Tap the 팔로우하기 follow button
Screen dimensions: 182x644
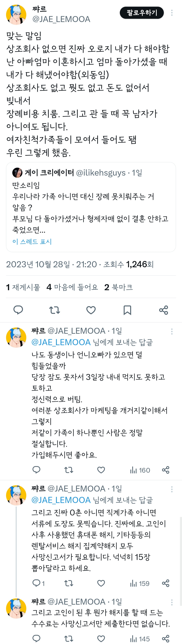(142, 13)
